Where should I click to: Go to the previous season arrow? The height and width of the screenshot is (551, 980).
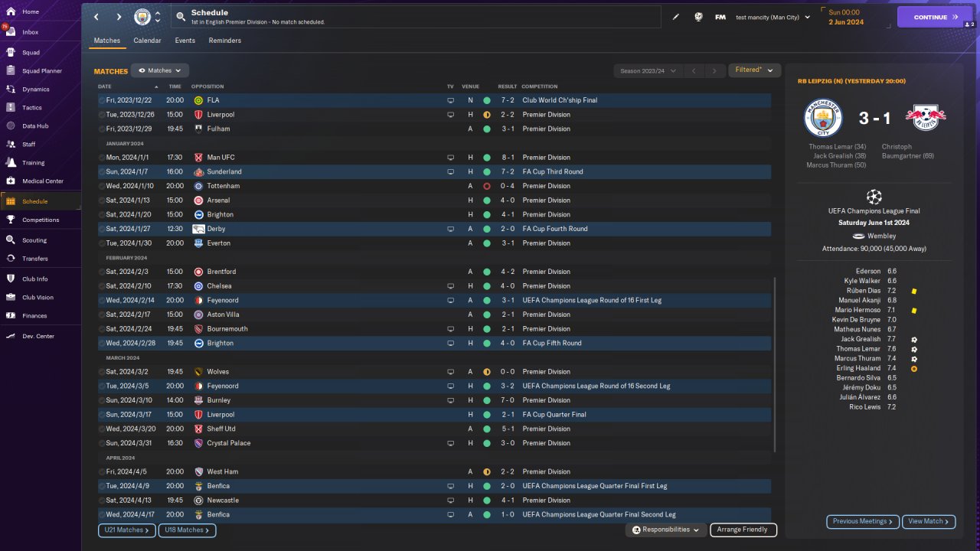694,71
